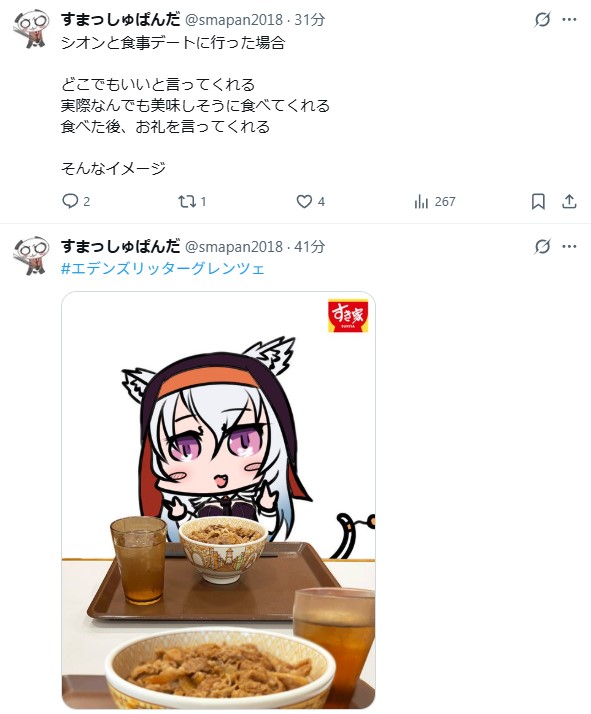The height and width of the screenshot is (714, 591).
Task: Click Grok icon on the second tweet
Action: (x=542, y=246)
